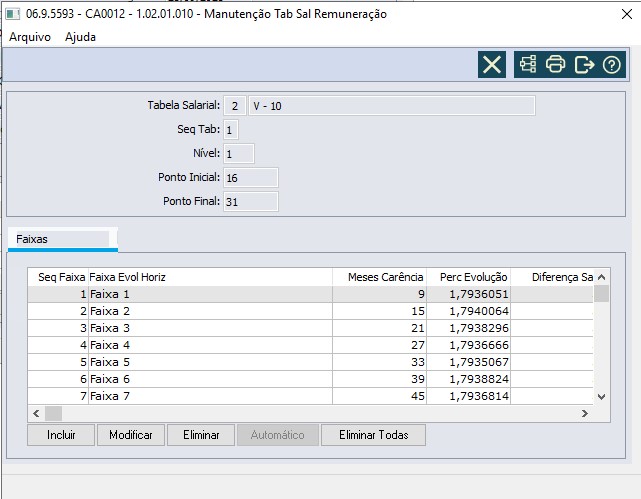The height and width of the screenshot is (499, 641).
Task: Click the X cancel icon in toolbar
Action: pyautogui.click(x=492, y=65)
